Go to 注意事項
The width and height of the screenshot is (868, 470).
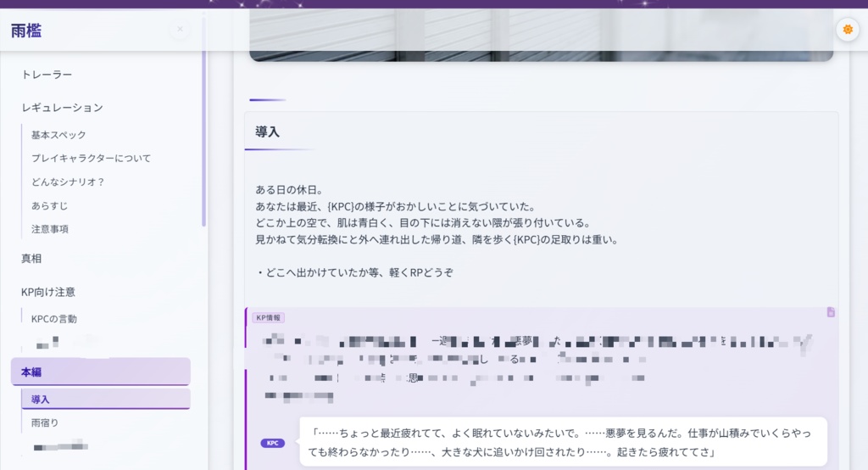coord(50,229)
